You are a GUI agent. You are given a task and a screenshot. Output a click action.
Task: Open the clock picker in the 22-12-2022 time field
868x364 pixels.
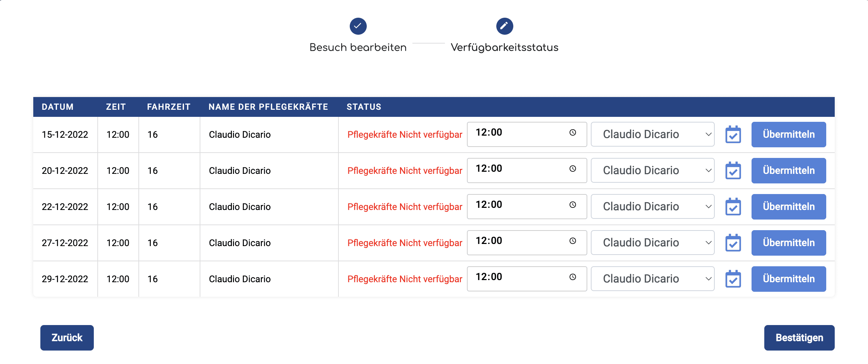(573, 205)
